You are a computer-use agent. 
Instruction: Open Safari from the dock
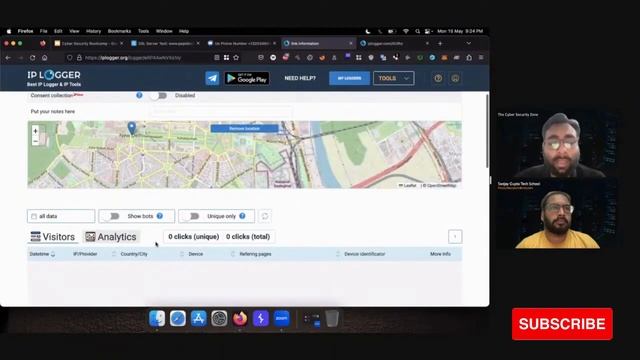(x=178, y=318)
